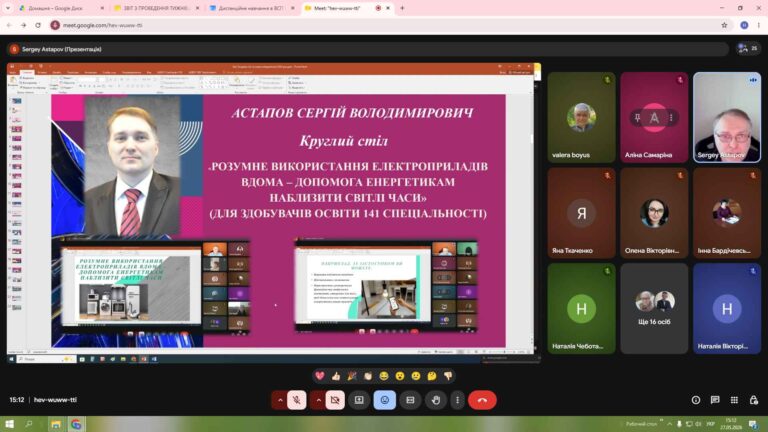Open the three-dot more options menu
This screenshot has height=432, width=768.
(x=457, y=400)
